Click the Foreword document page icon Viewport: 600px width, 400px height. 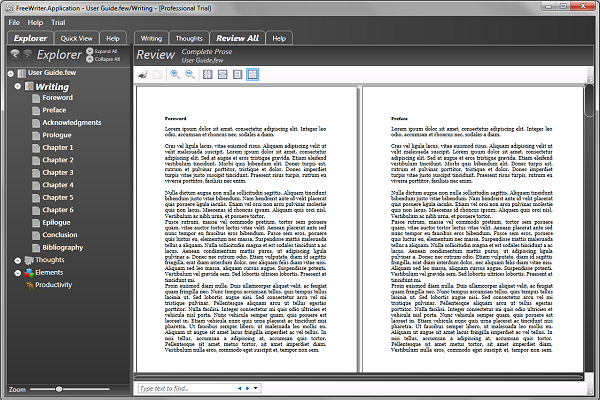point(36,98)
